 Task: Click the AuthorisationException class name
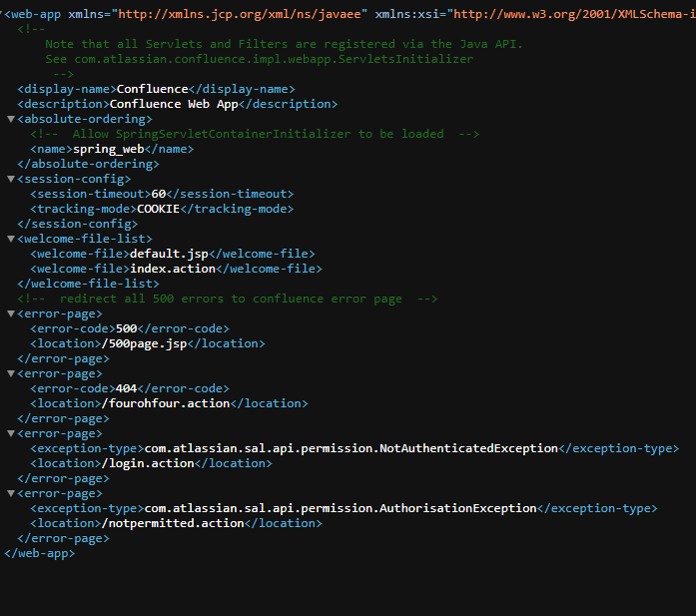pyautogui.click(x=341, y=508)
